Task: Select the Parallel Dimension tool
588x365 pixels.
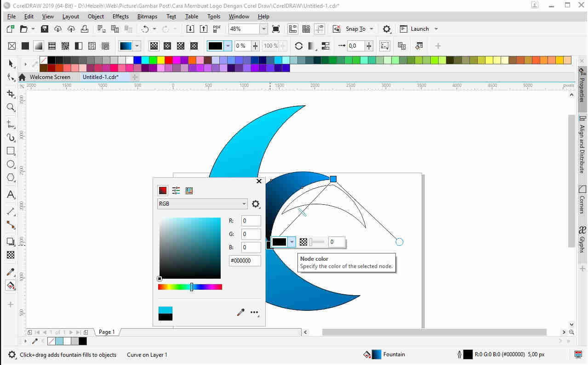Action: coord(11,212)
